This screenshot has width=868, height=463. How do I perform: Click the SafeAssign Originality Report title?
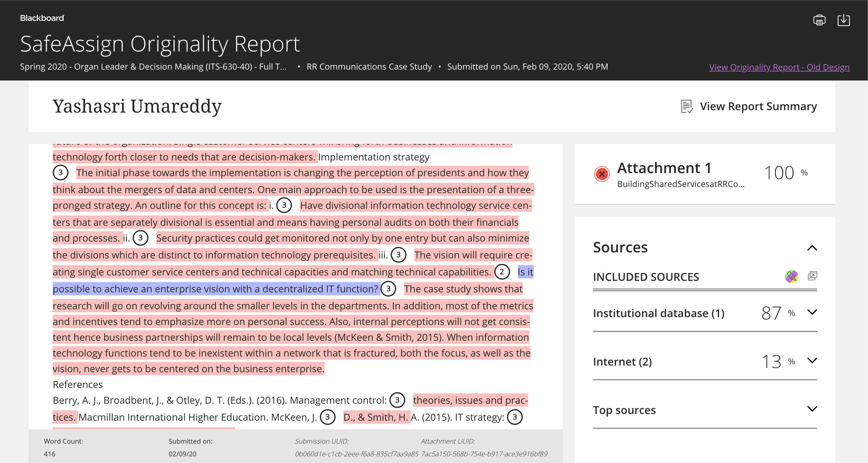[x=160, y=44]
